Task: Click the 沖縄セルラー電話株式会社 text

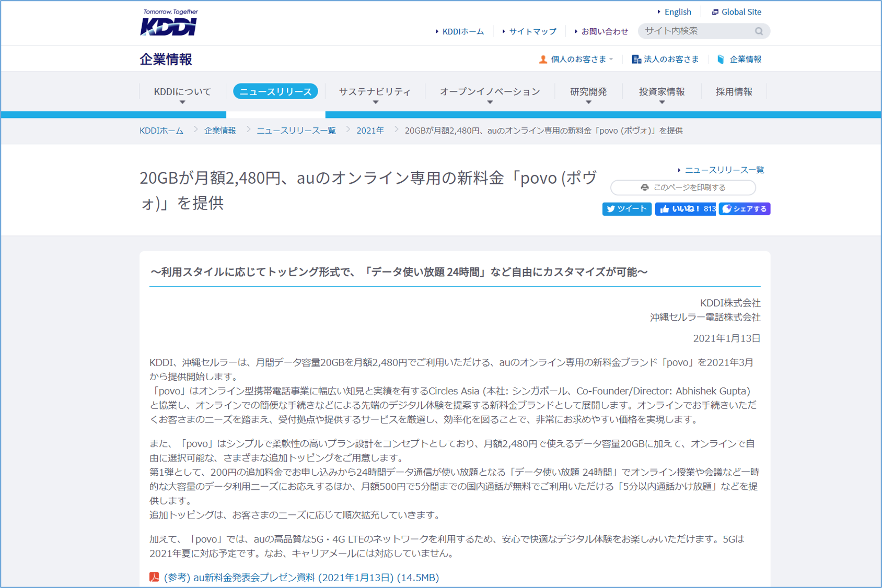Action: pos(705,317)
